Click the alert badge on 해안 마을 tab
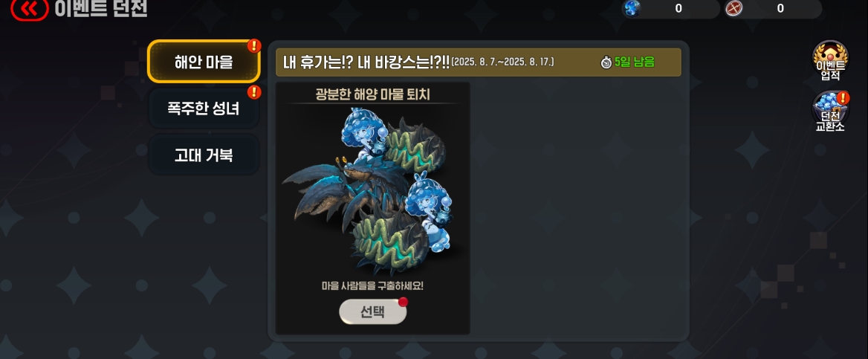Screen dimensions: 868x359 (253, 45)
